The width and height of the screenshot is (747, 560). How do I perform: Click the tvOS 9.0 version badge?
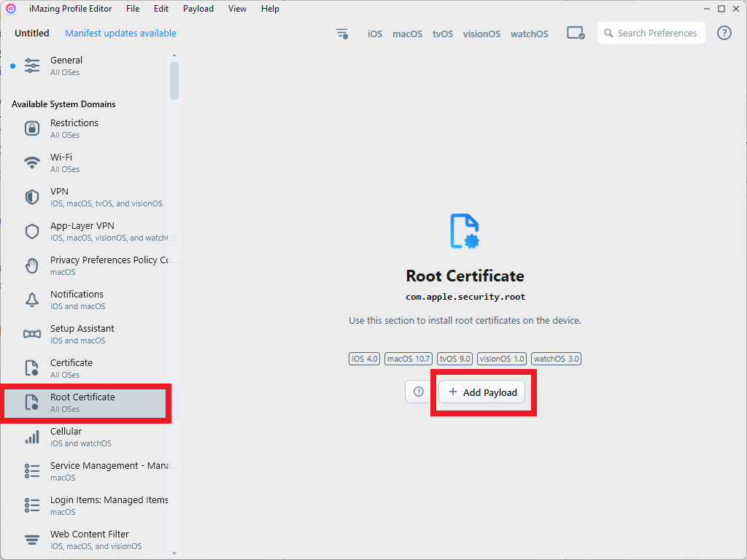coord(454,359)
